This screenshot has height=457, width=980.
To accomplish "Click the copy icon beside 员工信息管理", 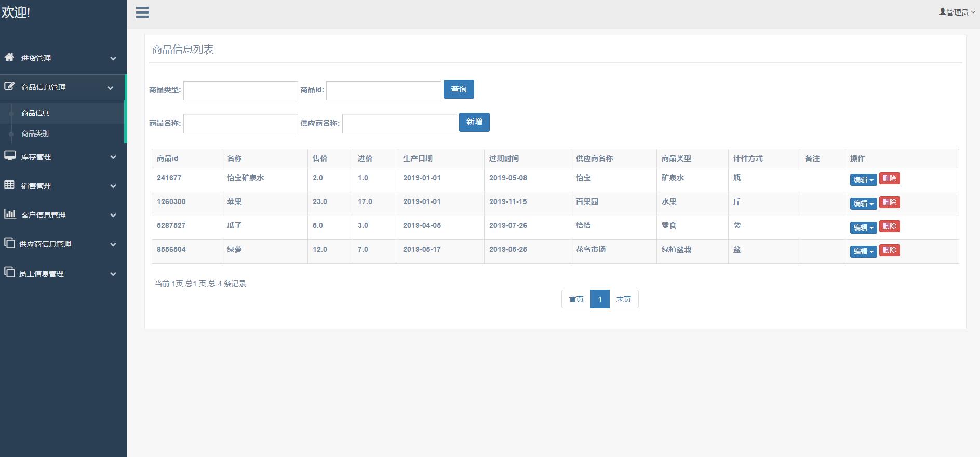I will (9, 273).
